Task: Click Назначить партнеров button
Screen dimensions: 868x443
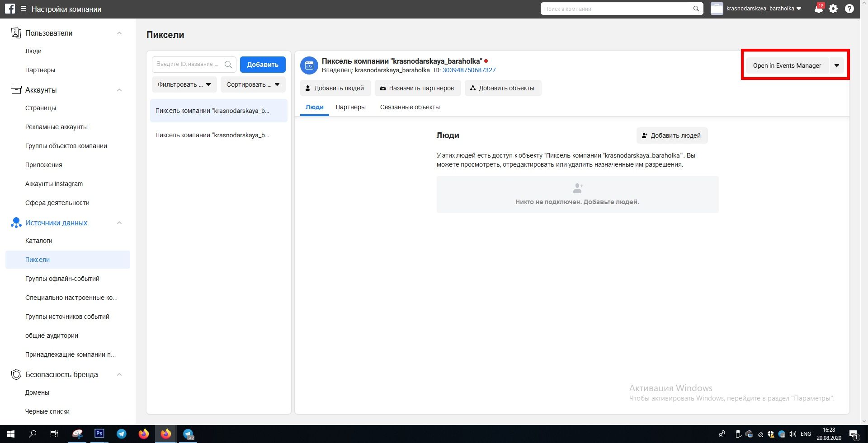Action: pyautogui.click(x=418, y=88)
